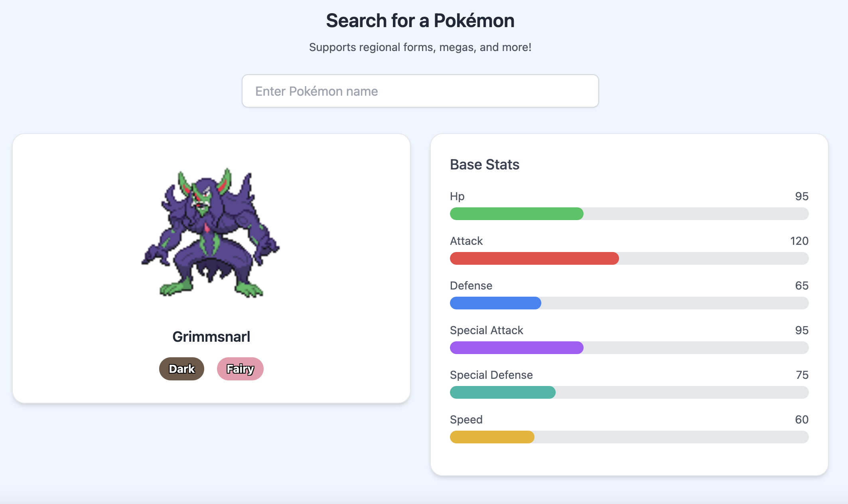Click the blue Defense stat bar
The width and height of the screenshot is (848, 504).
click(495, 303)
